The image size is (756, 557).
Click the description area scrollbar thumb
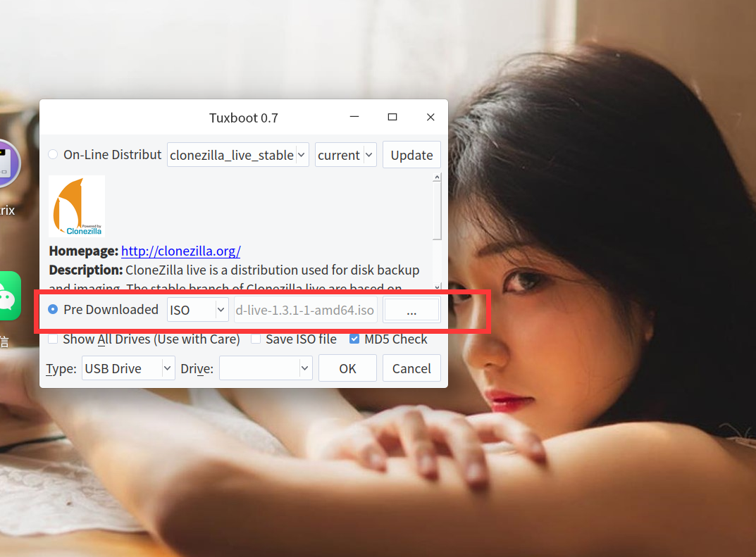(x=437, y=211)
